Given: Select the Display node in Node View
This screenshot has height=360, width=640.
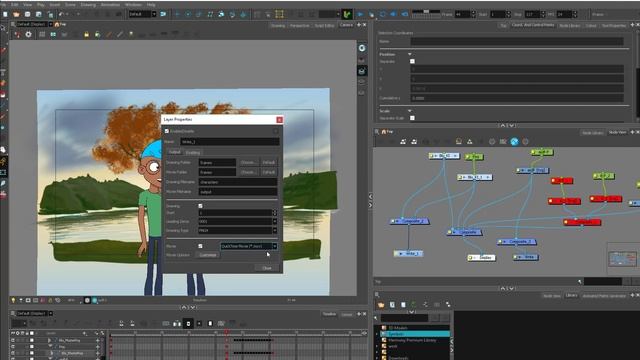Looking at the screenshot, I should pos(481,258).
